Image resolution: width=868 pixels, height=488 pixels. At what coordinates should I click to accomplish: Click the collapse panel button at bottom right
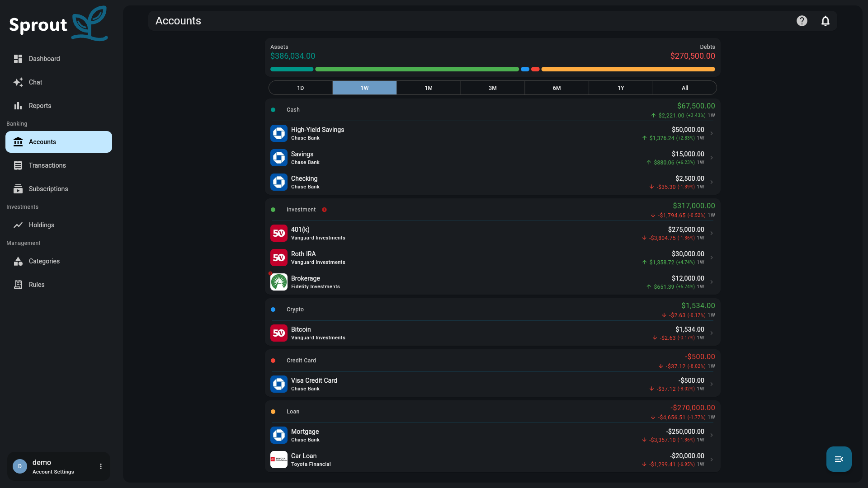pos(839,459)
